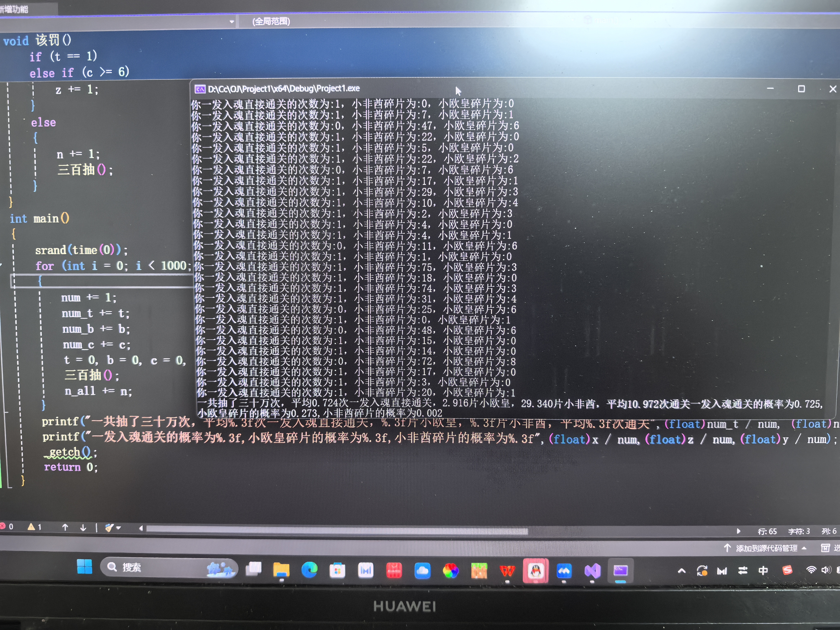Expand the hidden tray icons chevron
This screenshot has height=630, width=840.
point(682,571)
